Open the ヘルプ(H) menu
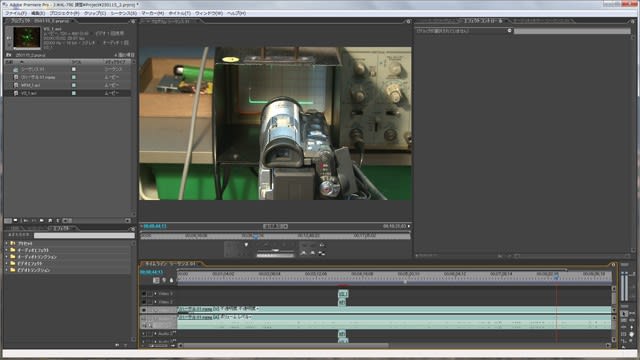The width and height of the screenshot is (640, 360). [236, 13]
